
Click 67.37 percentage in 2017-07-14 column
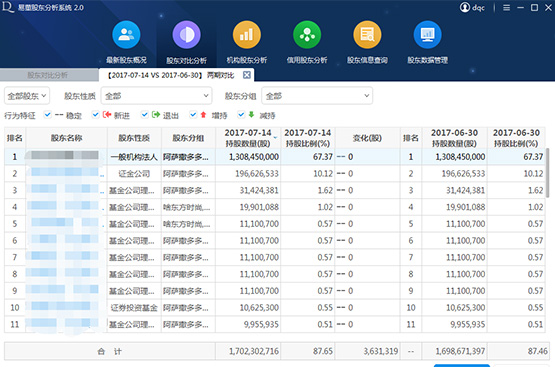pyautogui.click(x=323, y=157)
